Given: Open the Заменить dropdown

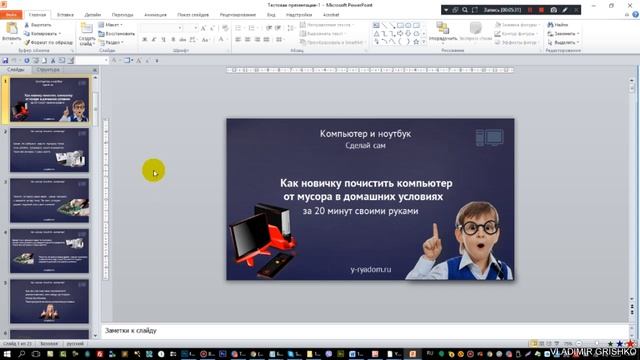Looking at the screenshot, I should click(563, 33).
